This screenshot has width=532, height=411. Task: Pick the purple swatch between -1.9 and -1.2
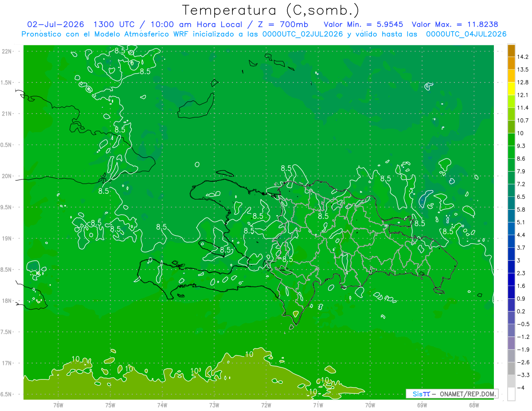click(x=511, y=343)
